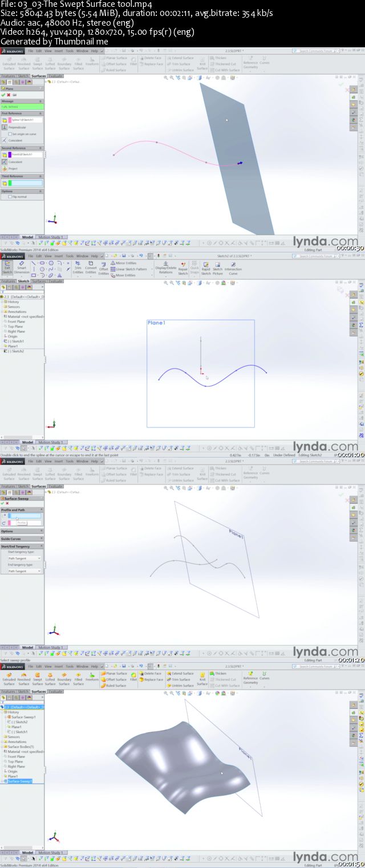The width and height of the screenshot is (365, 868).
Task: Click the Under Defined status text
Action: pos(285,455)
